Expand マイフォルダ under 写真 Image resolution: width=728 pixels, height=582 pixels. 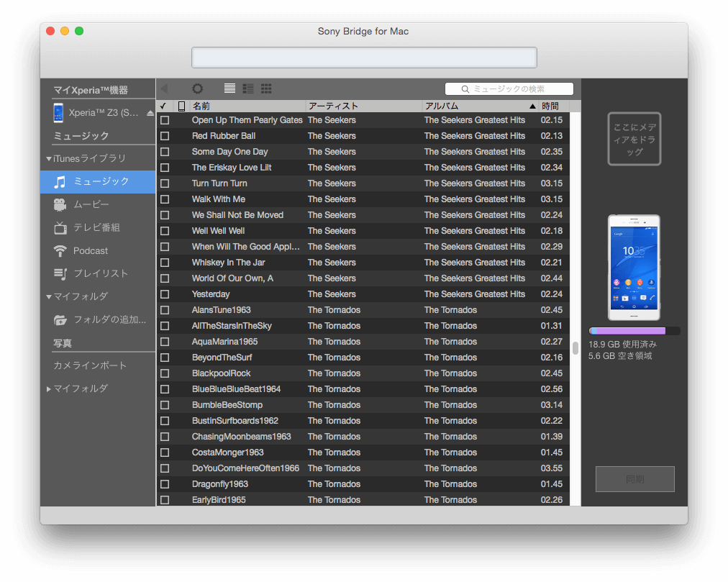[x=49, y=388]
